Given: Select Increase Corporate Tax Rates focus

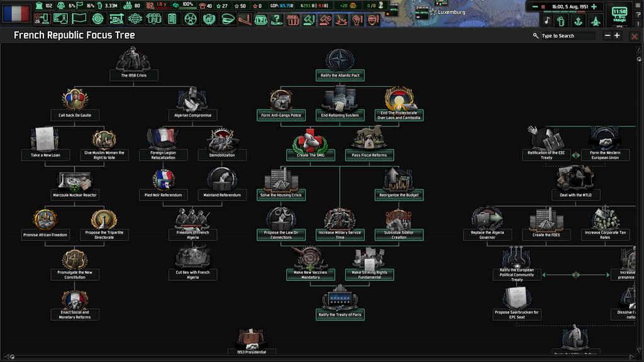Looking at the screenshot, I should 605,224.
